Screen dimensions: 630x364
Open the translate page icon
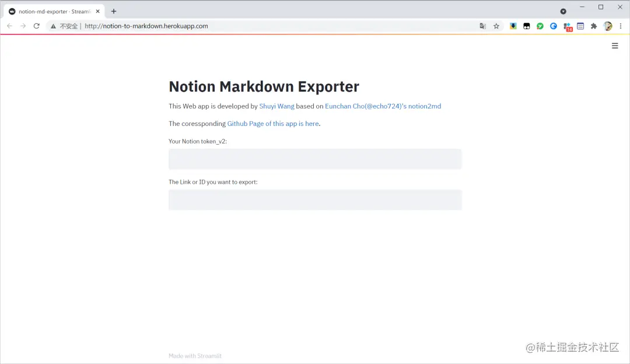pos(482,26)
